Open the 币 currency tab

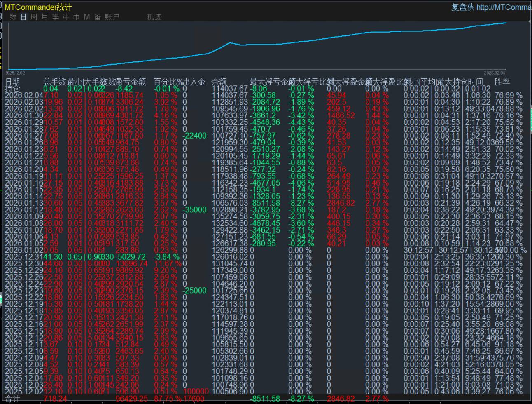point(76,17)
